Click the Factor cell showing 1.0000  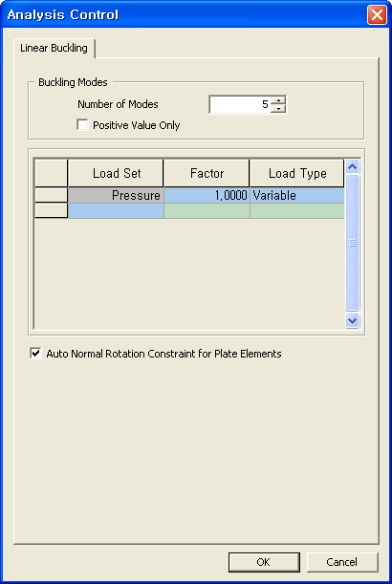click(207, 195)
